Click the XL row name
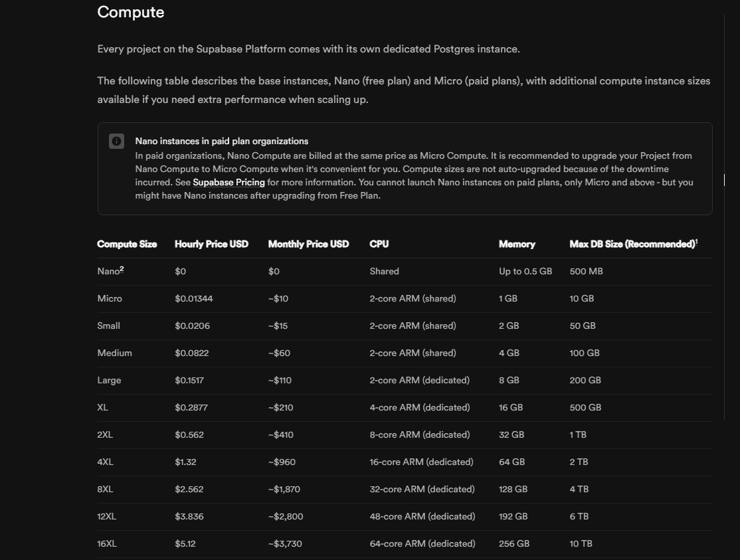Screen dimensions: 740x560 coord(102,408)
